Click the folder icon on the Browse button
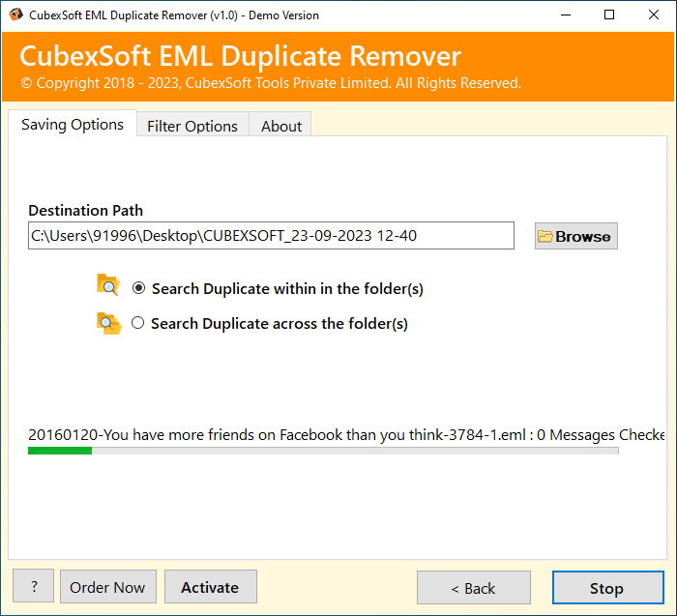 (545, 236)
